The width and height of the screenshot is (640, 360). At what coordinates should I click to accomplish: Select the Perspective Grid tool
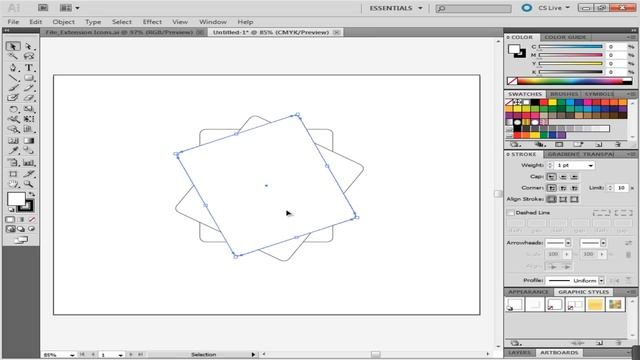tap(28, 129)
